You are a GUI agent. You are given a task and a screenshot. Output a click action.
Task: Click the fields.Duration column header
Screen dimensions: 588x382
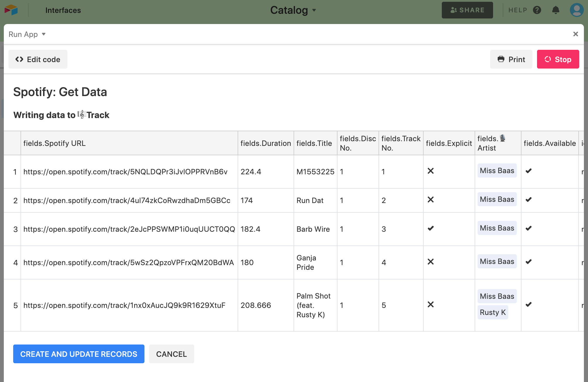tap(266, 143)
